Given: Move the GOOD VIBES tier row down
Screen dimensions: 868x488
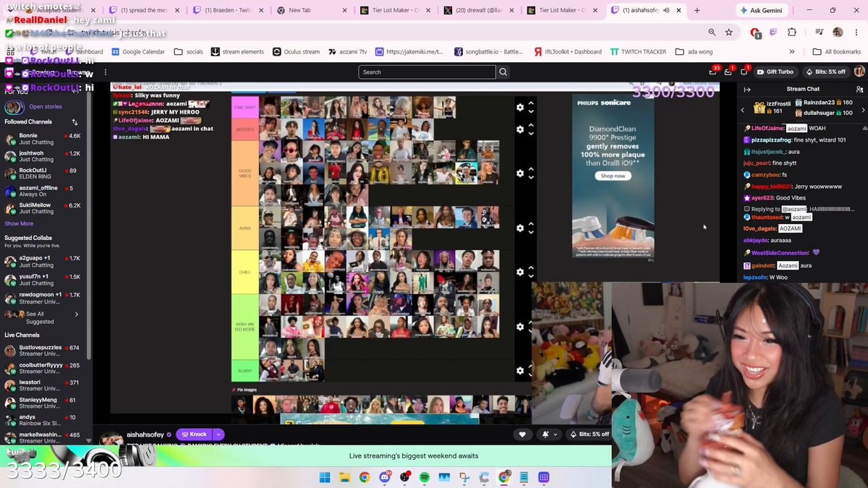Looking at the screenshot, I should pyautogui.click(x=531, y=177).
